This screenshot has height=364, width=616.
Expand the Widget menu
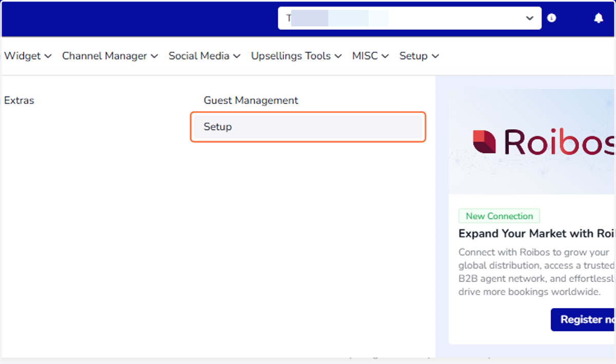[x=28, y=56]
